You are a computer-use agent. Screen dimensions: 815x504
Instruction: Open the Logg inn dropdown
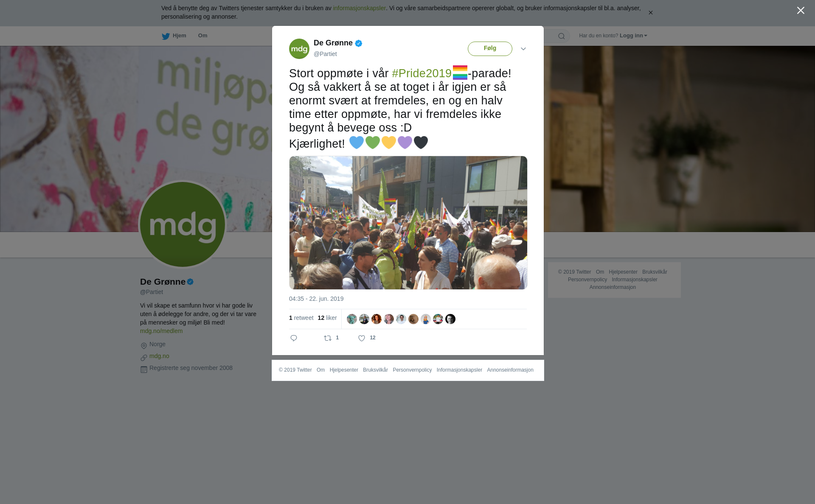(x=633, y=36)
